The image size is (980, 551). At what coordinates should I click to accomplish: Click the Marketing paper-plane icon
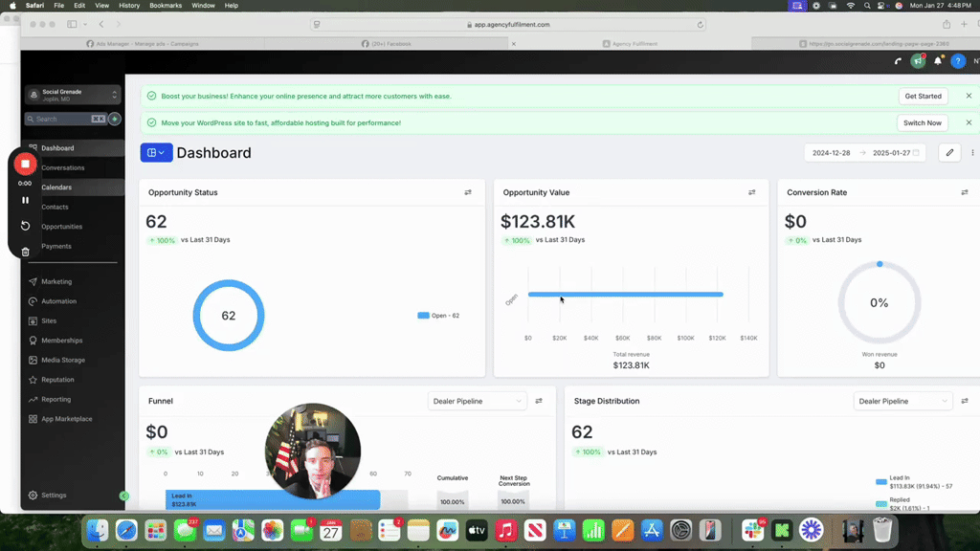point(33,282)
